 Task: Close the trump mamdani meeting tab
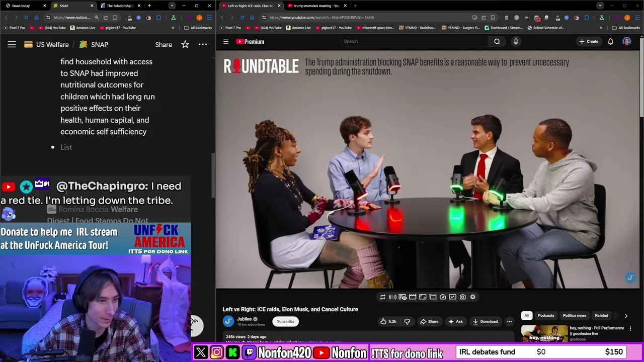(345, 6)
